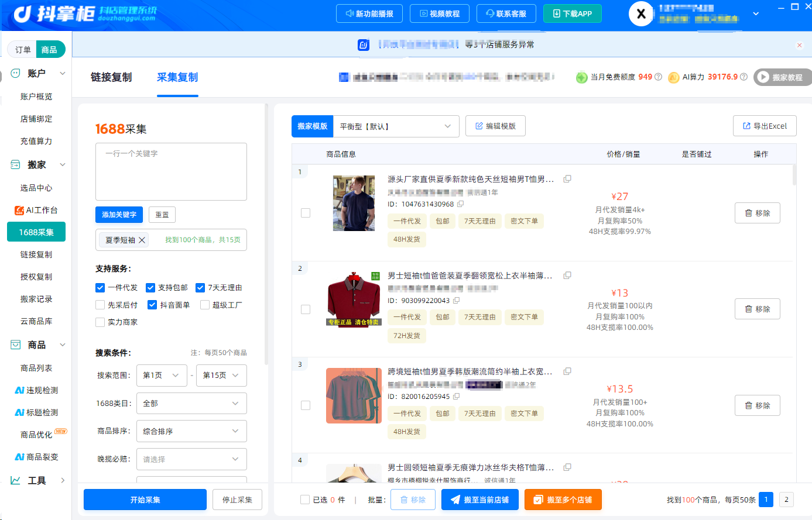Click the 导出Excel button
This screenshot has height=520, width=812.
(x=765, y=126)
